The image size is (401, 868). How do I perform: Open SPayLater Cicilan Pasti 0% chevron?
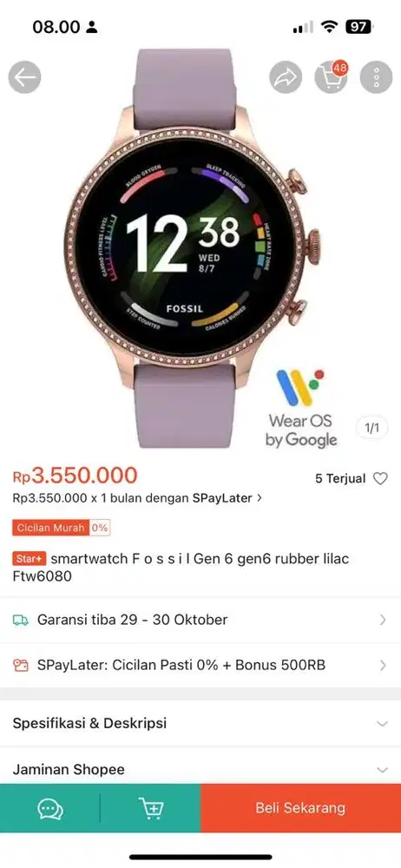tap(383, 665)
